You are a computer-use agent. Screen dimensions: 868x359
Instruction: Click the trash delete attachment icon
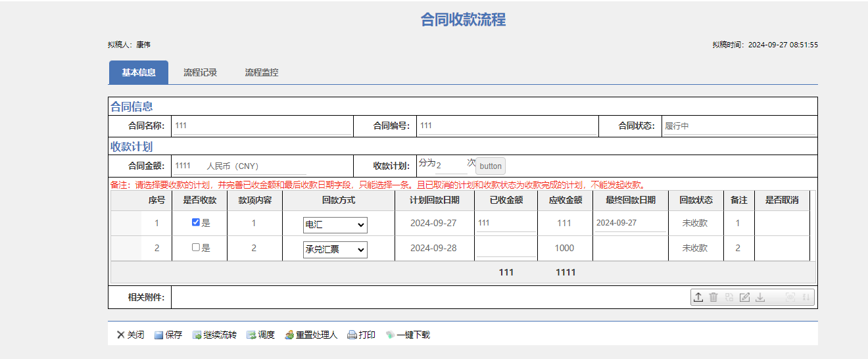click(713, 297)
